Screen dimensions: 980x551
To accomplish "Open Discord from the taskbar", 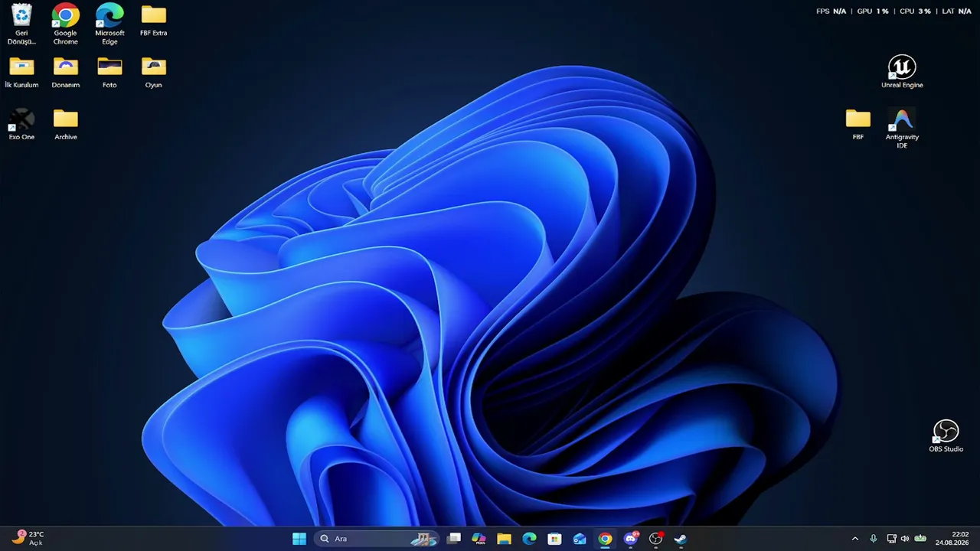I will tap(630, 539).
